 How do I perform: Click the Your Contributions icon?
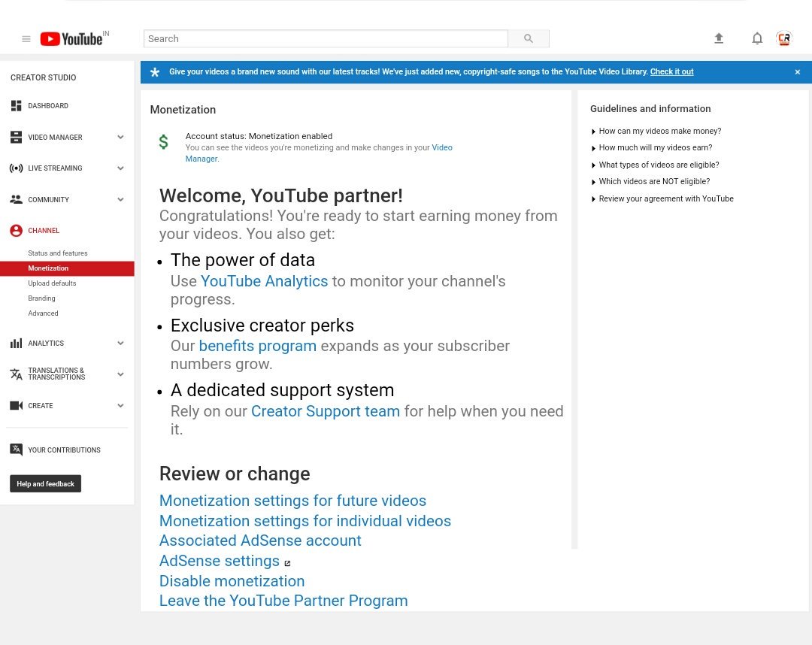tap(16, 450)
